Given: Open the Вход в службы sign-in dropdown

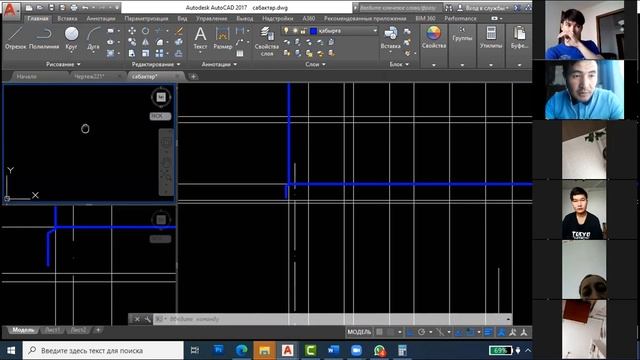Looking at the screenshot, I should pyautogui.click(x=488, y=8).
